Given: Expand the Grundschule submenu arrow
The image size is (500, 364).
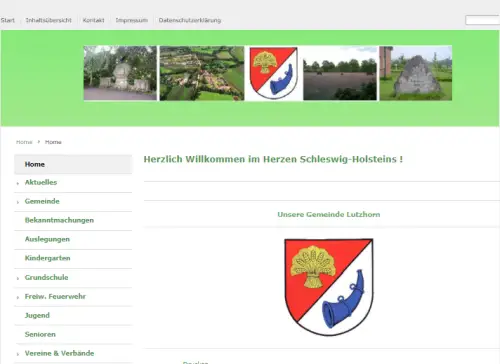Looking at the screenshot, I should [x=18, y=278].
